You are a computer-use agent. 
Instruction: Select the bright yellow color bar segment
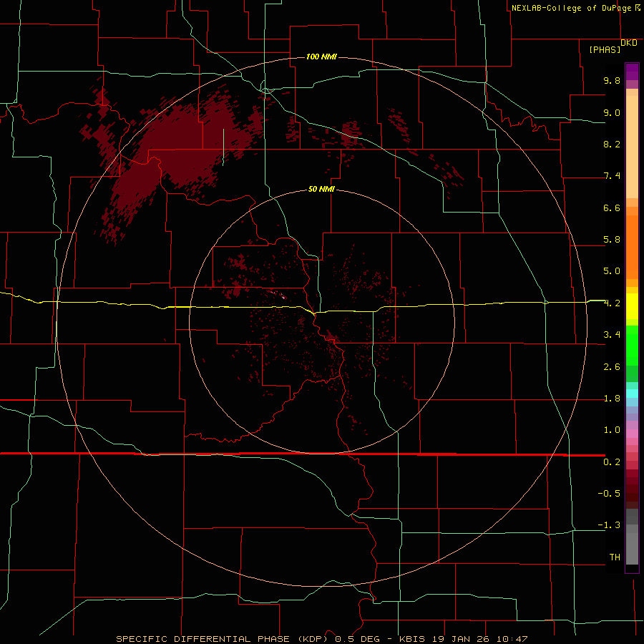coord(632,306)
